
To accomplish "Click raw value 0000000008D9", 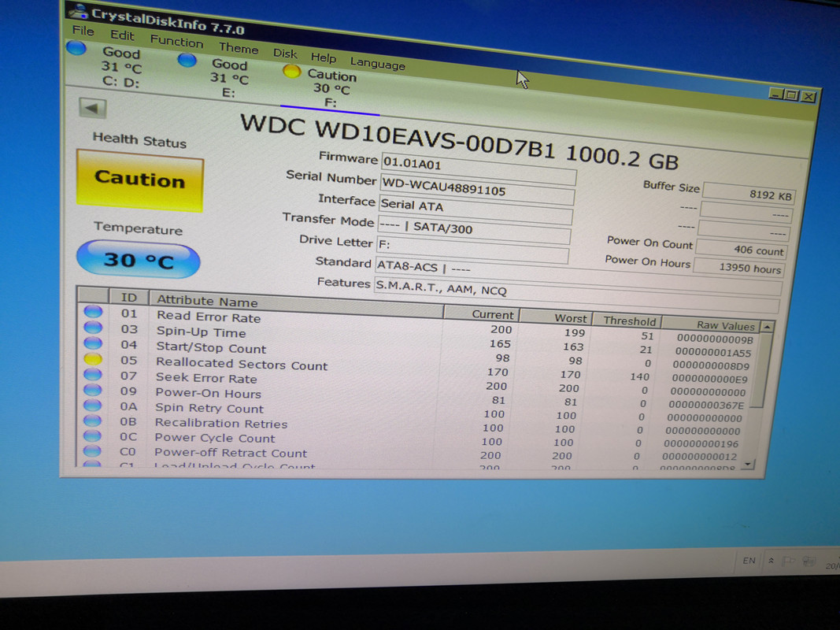I will [711, 366].
